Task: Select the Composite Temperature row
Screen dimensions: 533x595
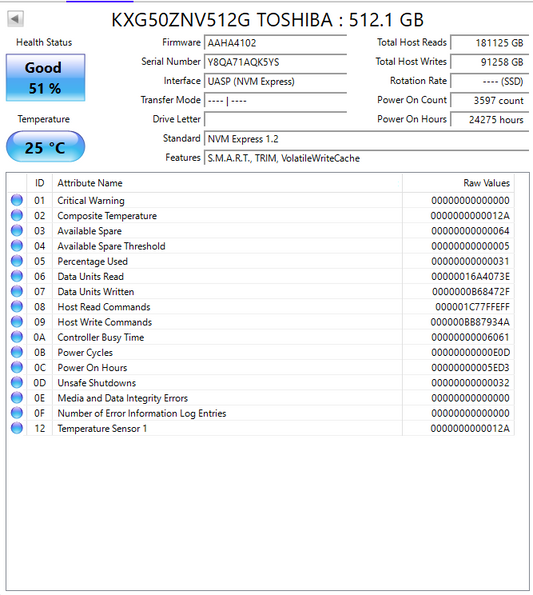Action: [260, 216]
